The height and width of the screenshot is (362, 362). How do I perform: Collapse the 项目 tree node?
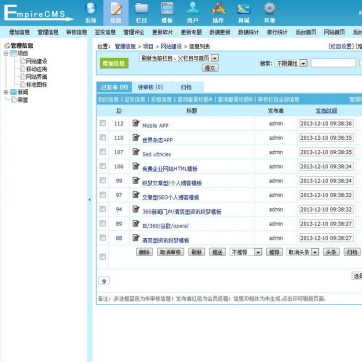(x=6, y=53)
